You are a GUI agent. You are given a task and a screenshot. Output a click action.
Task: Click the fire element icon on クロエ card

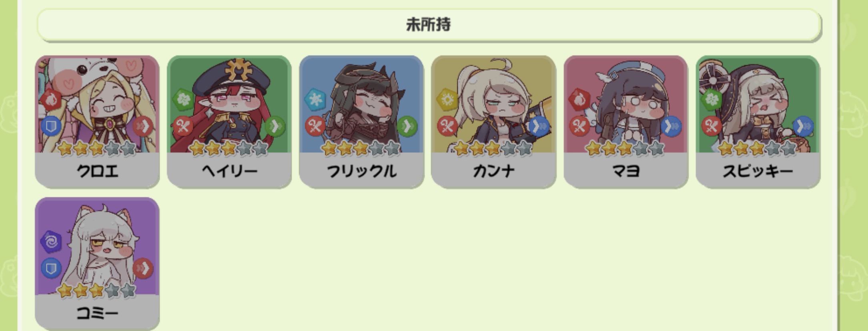point(51,99)
